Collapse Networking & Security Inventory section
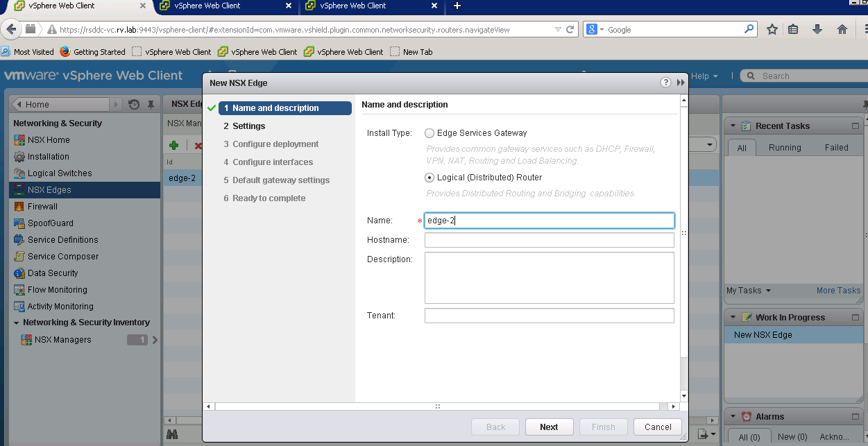The width and height of the screenshot is (868, 446). [x=17, y=323]
